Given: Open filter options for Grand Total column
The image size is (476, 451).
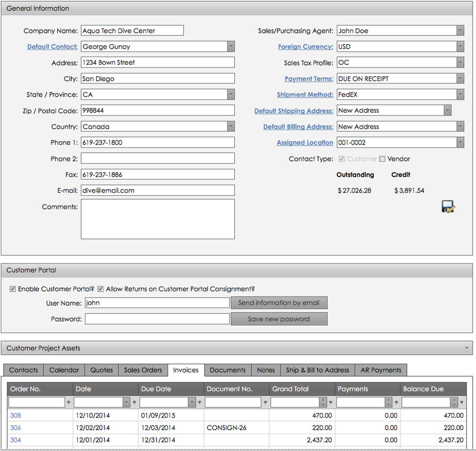Looking at the screenshot, I should point(331,402).
